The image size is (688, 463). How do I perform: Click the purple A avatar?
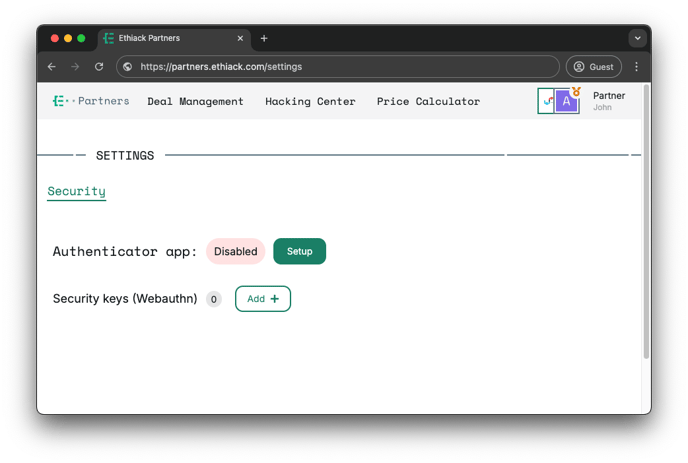[566, 101]
